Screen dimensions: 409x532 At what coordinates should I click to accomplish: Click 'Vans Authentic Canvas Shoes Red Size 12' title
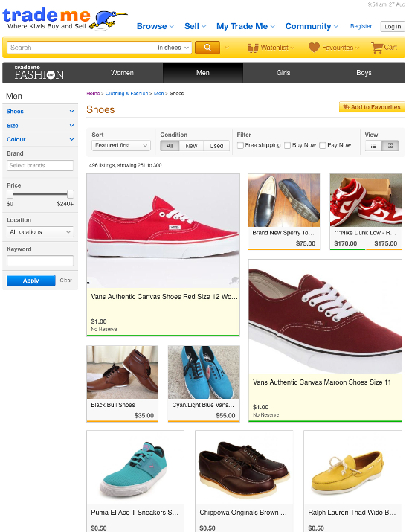point(164,297)
